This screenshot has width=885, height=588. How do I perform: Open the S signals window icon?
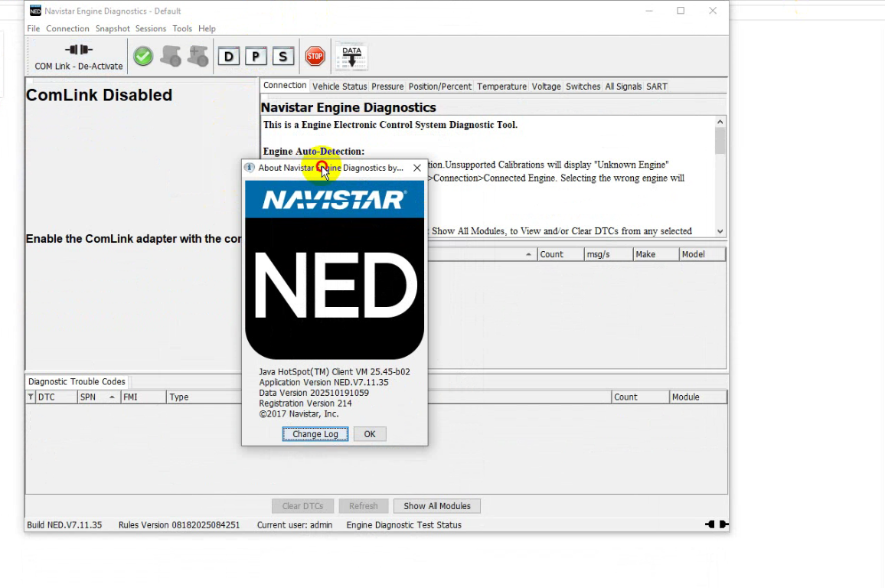click(283, 55)
